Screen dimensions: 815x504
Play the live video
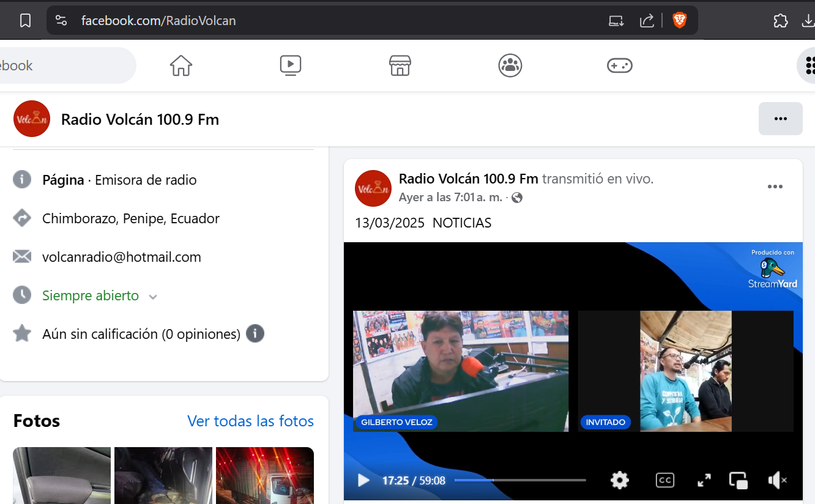point(363,480)
